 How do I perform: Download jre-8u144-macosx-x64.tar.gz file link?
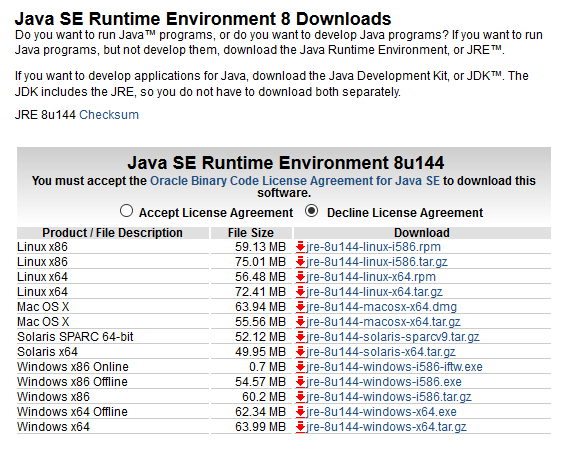click(383, 322)
